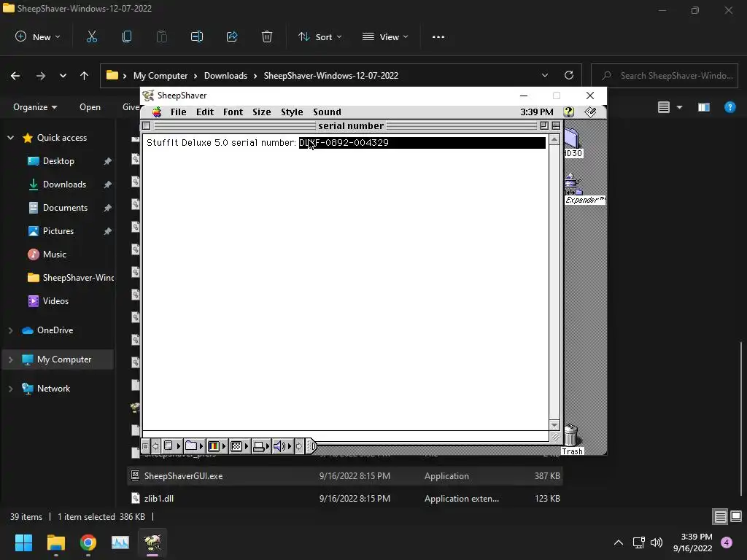The image size is (747, 560).
Task: Select Desktop in Quick access
Action: pos(58,161)
